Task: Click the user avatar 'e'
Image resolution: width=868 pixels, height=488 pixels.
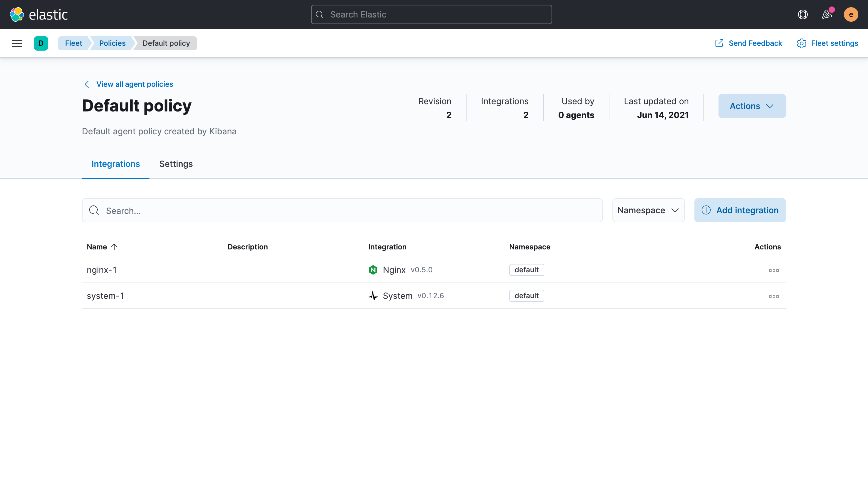Action: pyautogui.click(x=851, y=14)
